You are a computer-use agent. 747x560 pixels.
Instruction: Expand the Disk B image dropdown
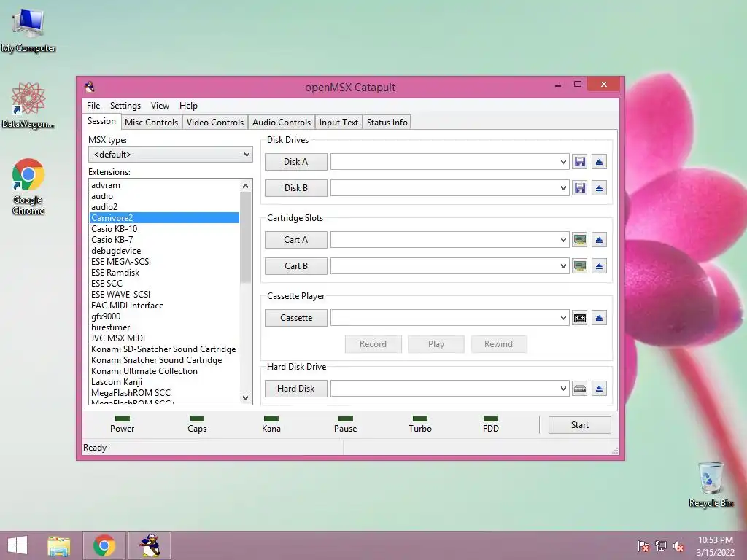point(563,188)
